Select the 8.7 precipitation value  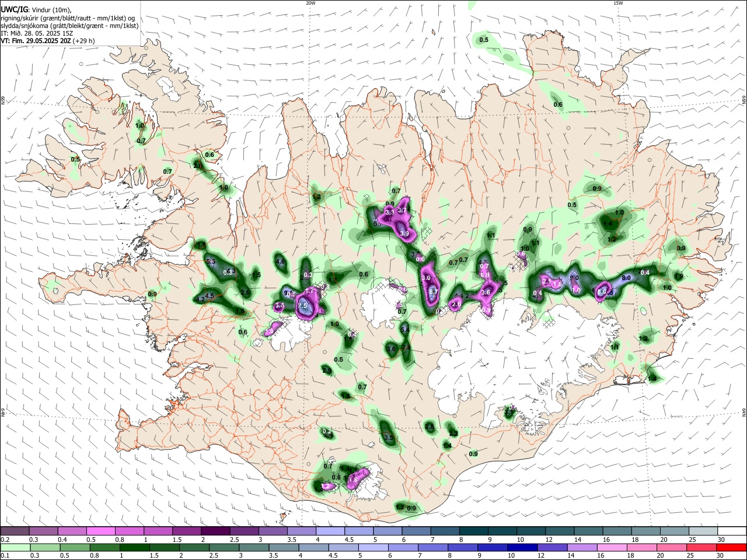433,291
